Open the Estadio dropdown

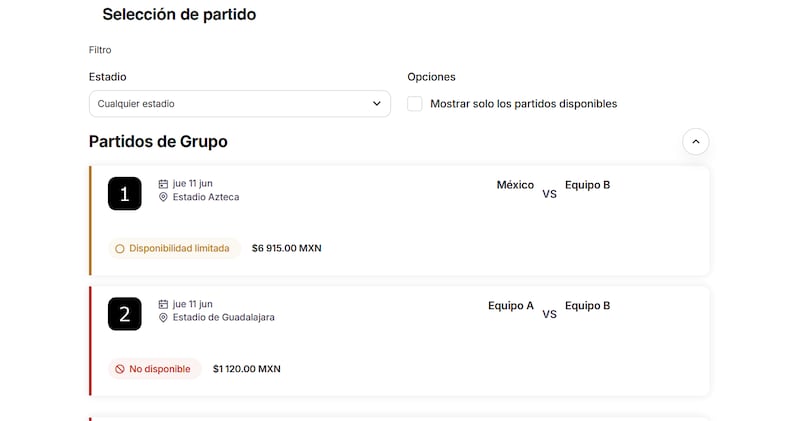(238, 103)
